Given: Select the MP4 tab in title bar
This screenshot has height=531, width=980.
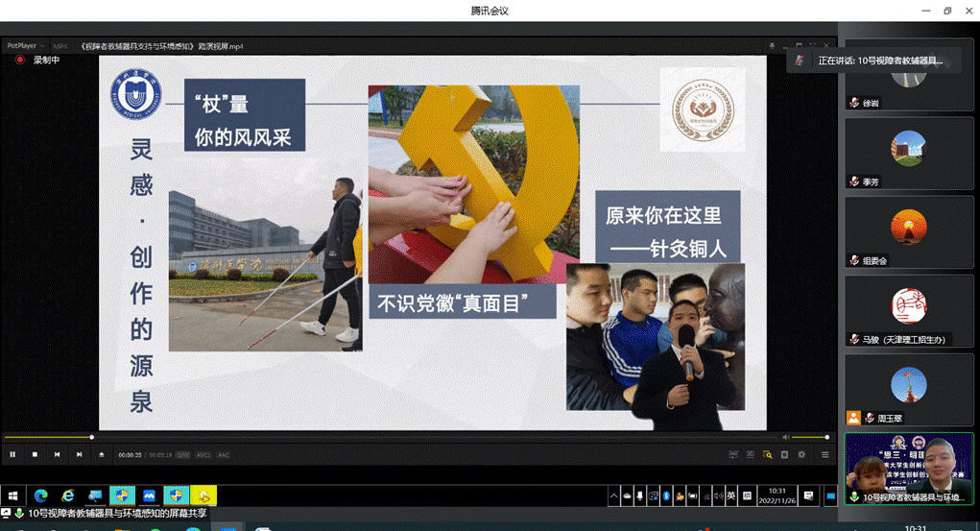Looking at the screenshot, I should pos(60,46).
